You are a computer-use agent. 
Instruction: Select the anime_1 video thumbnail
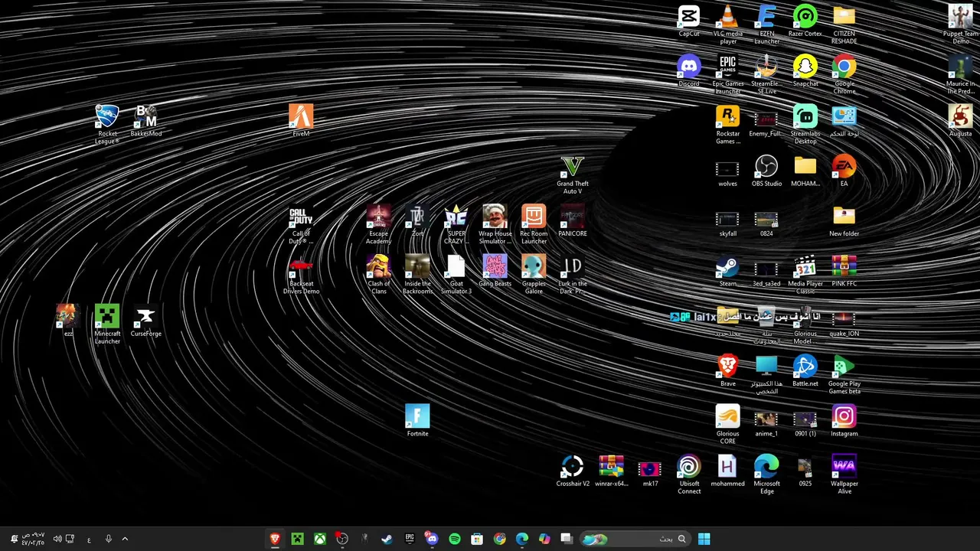coord(766,420)
